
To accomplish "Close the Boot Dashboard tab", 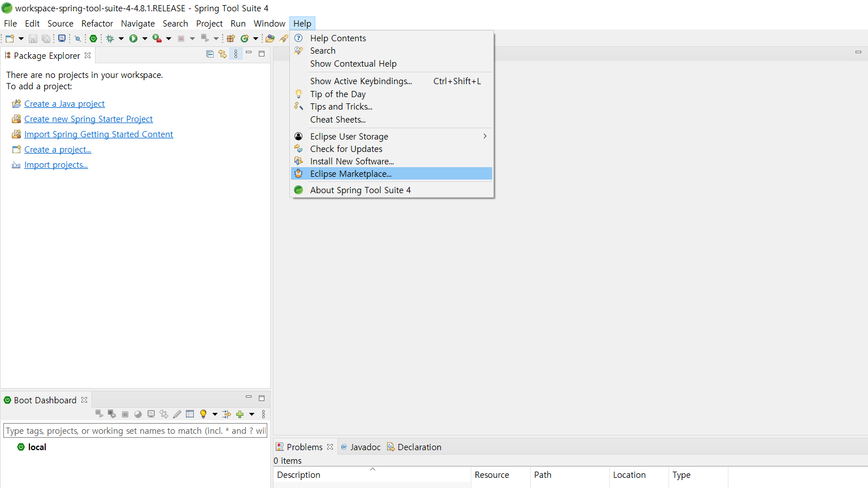I will [84, 400].
